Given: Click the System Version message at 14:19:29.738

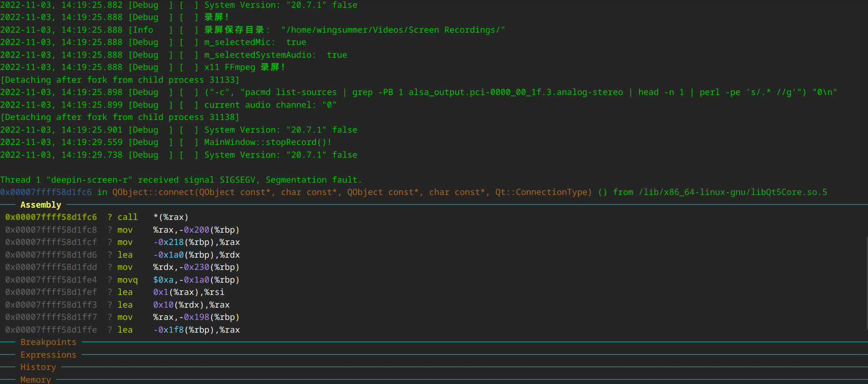Looking at the screenshot, I should click(x=281, y=155).
